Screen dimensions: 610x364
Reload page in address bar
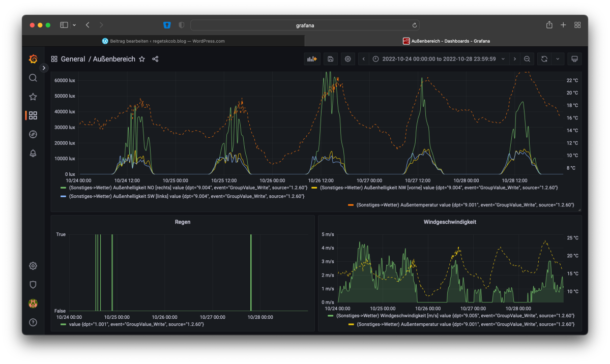tap(414, 25)
